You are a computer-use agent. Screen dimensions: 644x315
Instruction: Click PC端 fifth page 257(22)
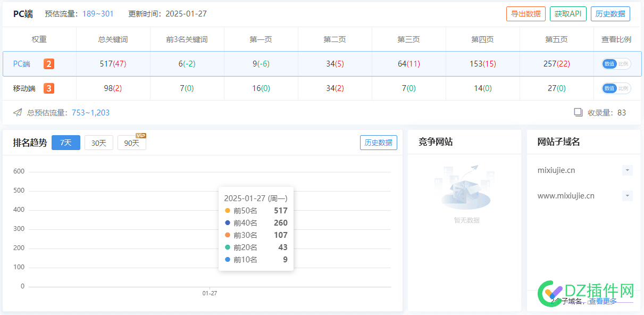[x=557, y=64]
